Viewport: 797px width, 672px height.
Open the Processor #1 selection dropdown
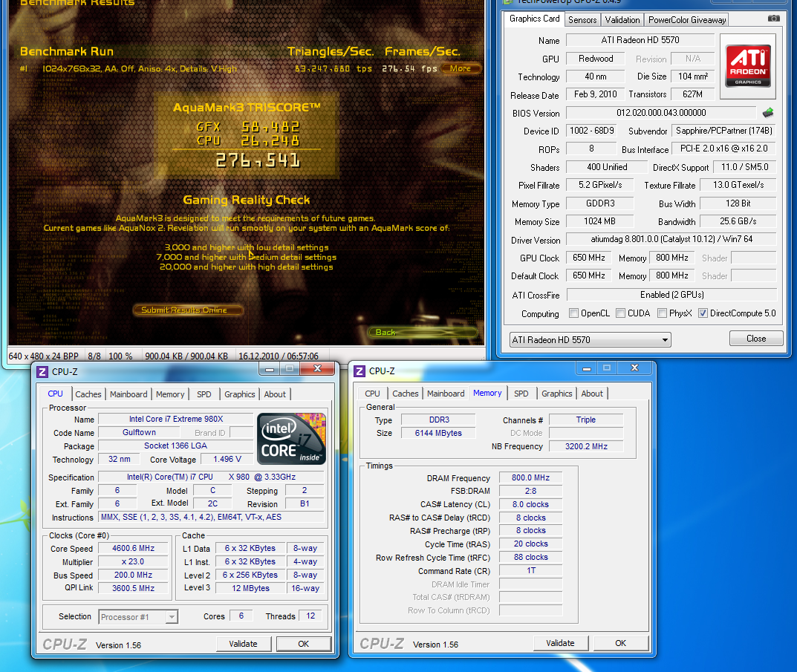137,617
